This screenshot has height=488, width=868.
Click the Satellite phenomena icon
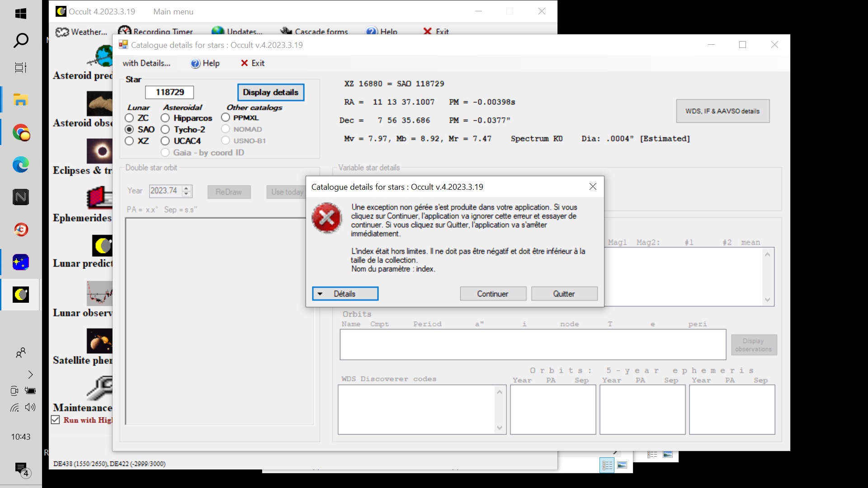[100, 341]
